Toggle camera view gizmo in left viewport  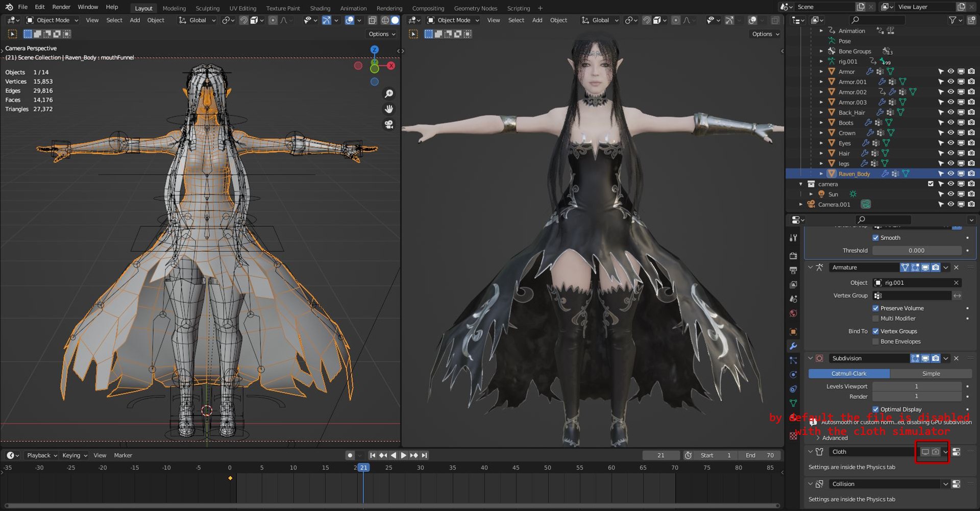(x=389, y=125)
